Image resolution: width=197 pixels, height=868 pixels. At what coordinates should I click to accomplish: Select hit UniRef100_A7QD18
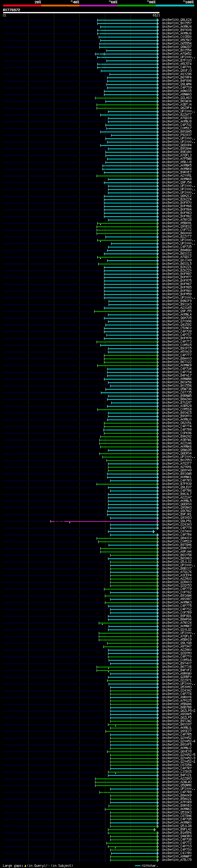[177, 118]
